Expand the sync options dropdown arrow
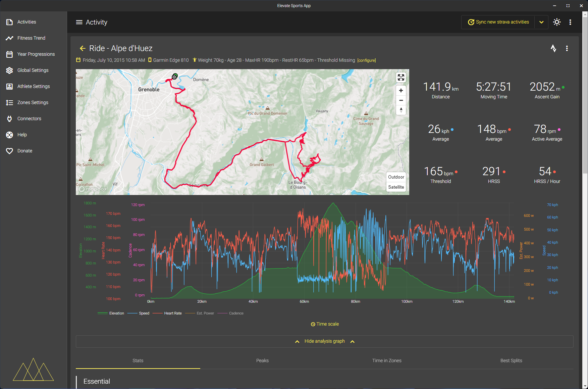Screen dimensions: 588x389 pyautogui.click(x=541, y=22)
